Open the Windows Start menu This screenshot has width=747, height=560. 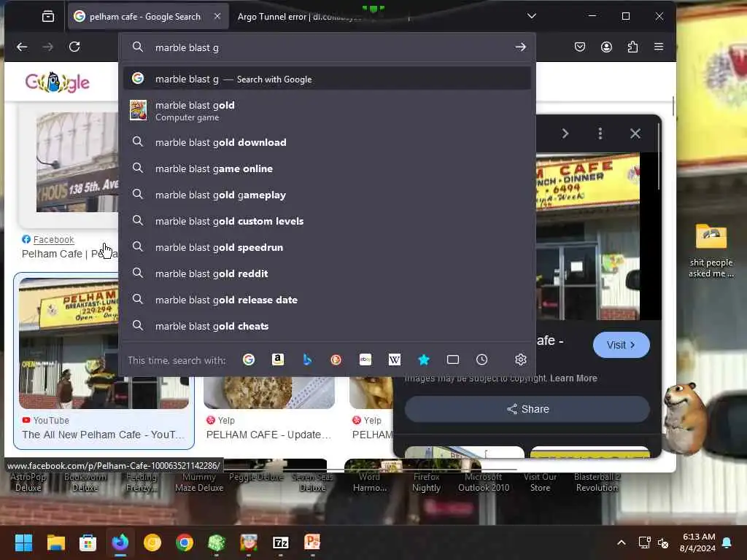pyautogui.click(x=23, y=542)
